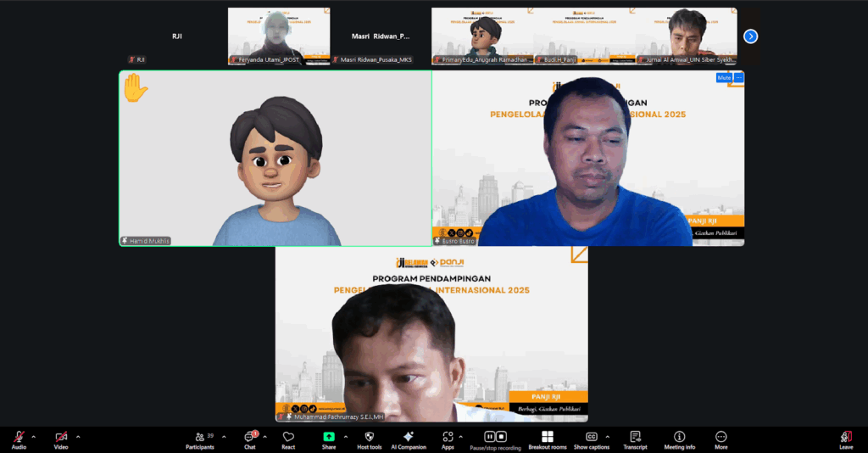Turn on camera with the Video icon
Image resolution: width=868 pixels, height=453 pixels.
(x=61, y=437)
